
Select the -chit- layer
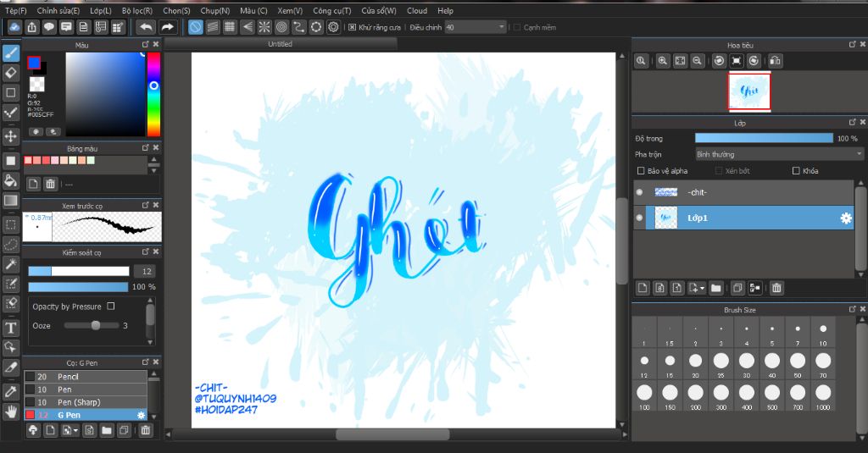[744, 192]
